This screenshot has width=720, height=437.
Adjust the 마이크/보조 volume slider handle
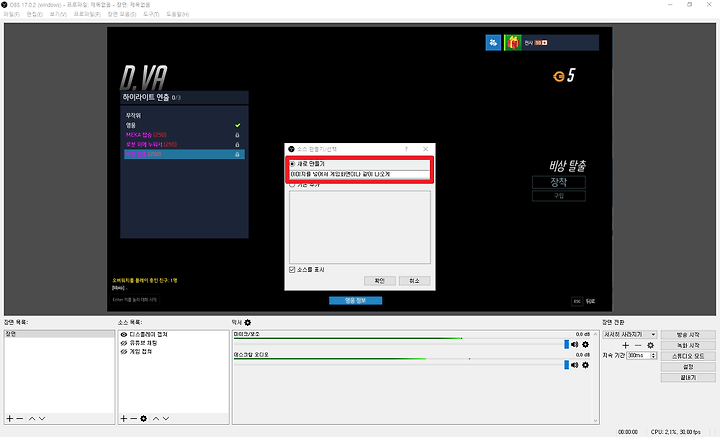(x=566, y=344)
